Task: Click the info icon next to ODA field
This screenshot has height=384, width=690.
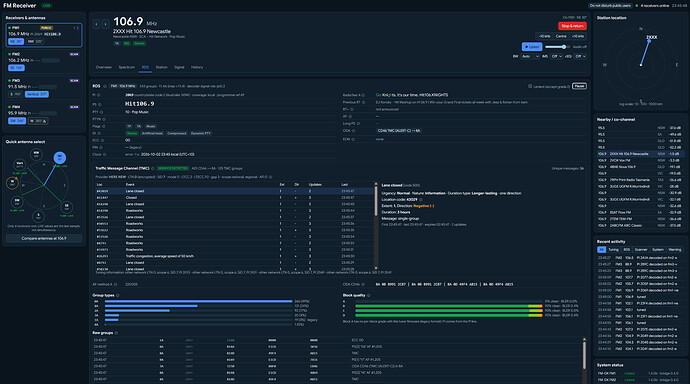Action: [x=354, y=131]
